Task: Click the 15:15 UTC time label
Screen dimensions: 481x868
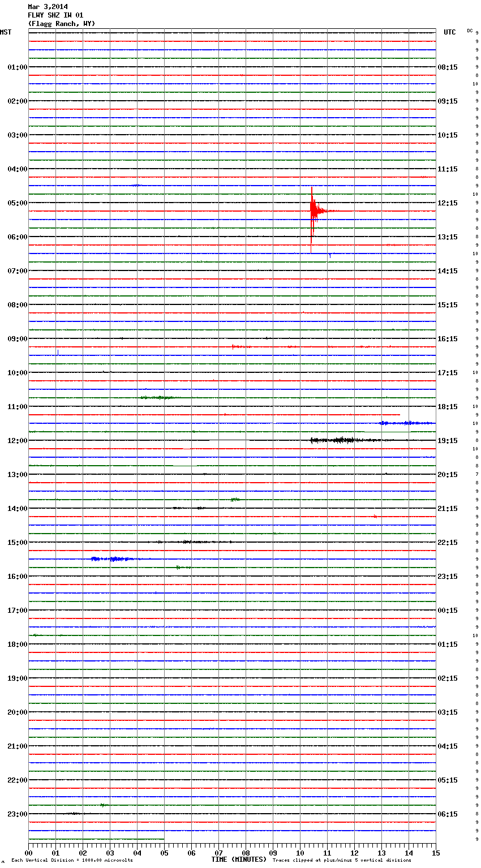Action: tap(448, 305)
